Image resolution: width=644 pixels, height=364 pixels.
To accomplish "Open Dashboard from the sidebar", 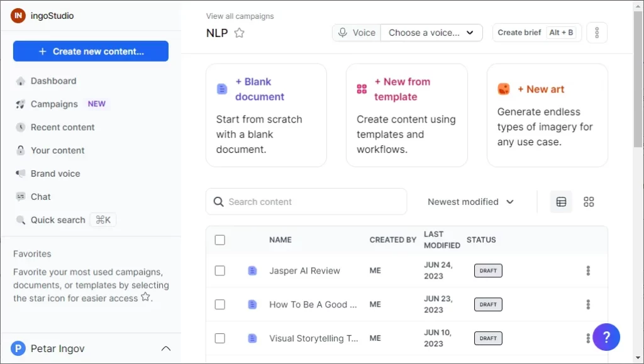I will 53,81.
